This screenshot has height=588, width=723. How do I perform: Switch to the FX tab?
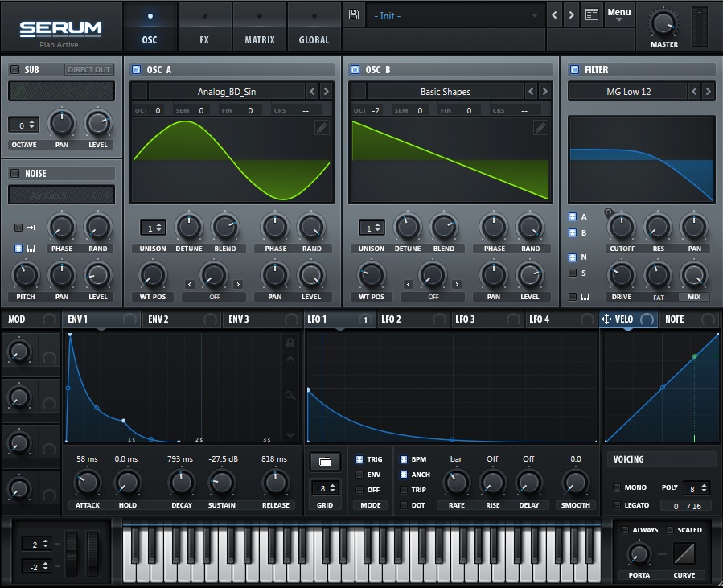pos(204,27)
